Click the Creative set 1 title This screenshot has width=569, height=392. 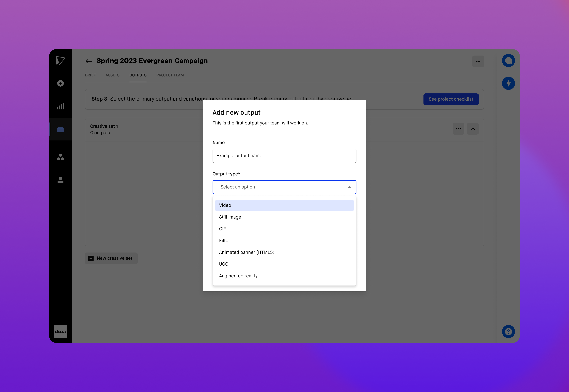pyautogui.click(x=104, y=126)
